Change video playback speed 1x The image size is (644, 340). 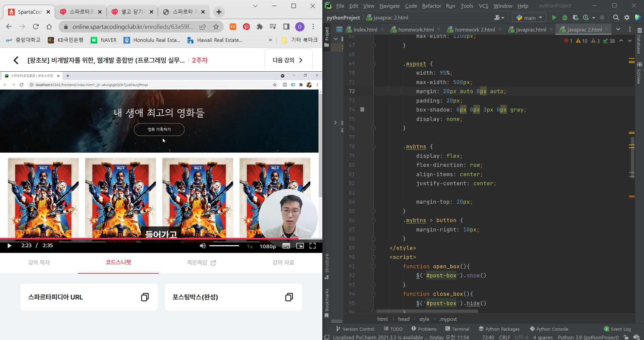point(250,246)
